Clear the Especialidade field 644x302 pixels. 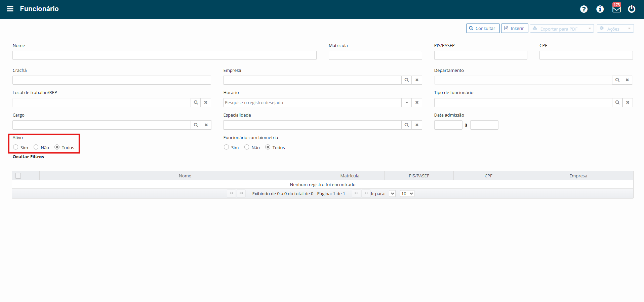click(417, 125)
